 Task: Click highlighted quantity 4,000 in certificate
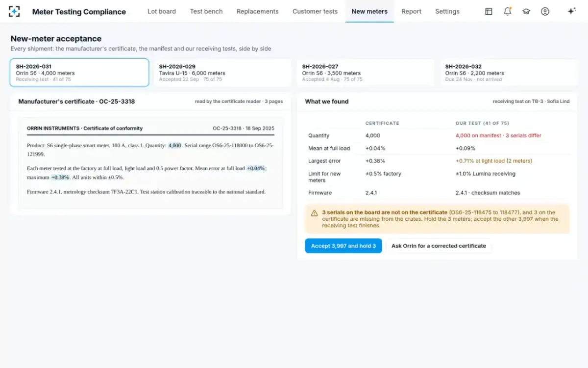click(x=175, y=145)
